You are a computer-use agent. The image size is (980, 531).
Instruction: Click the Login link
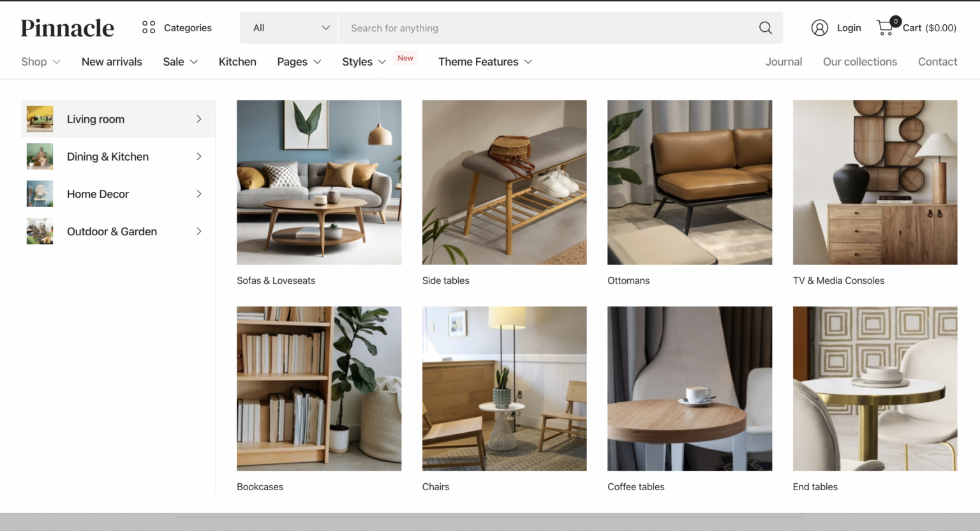point(849,27)
